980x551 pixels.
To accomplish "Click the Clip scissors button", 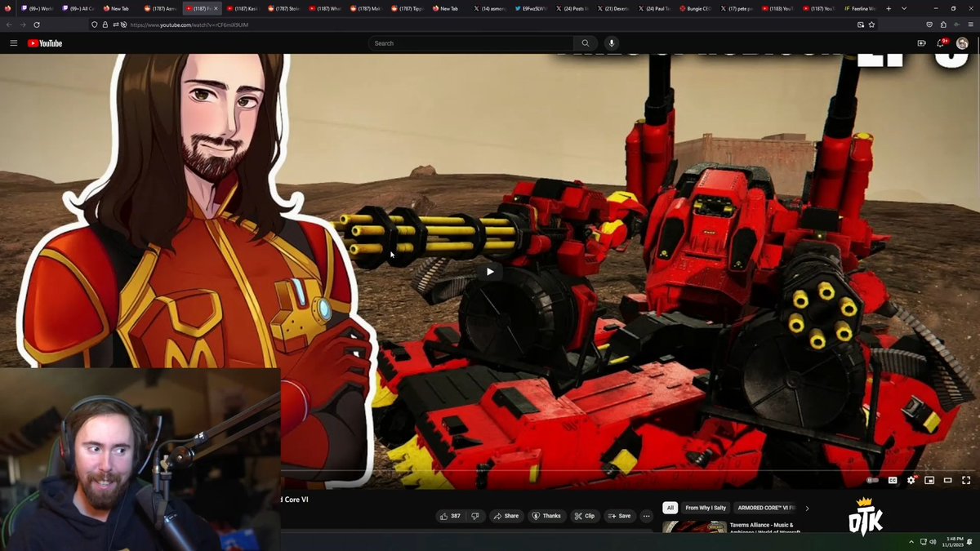I will point(584,516).
